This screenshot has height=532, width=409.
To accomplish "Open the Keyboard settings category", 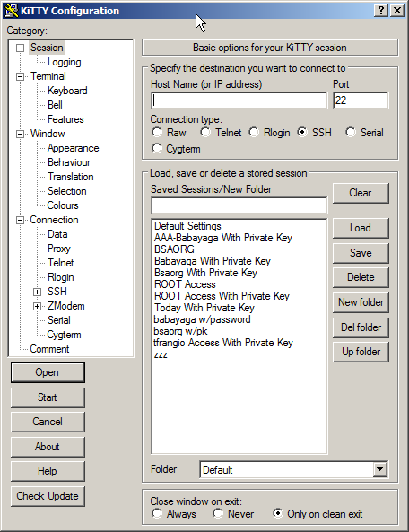I will click(67, 91).
